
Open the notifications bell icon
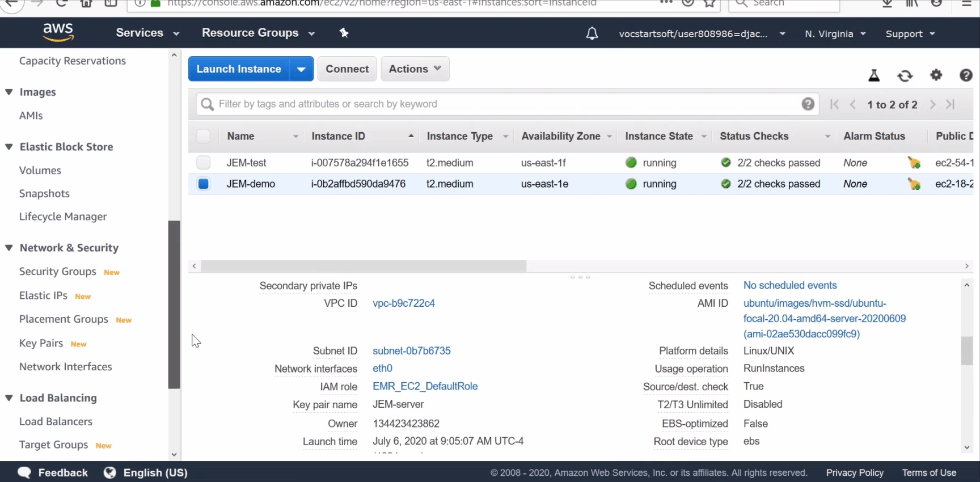click(592, 34)
